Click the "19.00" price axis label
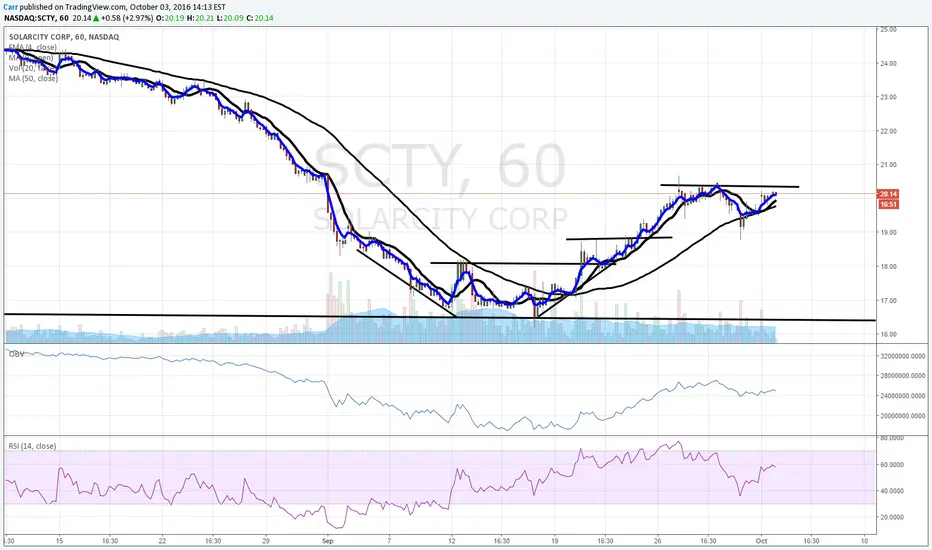 (x=889, y=232)
